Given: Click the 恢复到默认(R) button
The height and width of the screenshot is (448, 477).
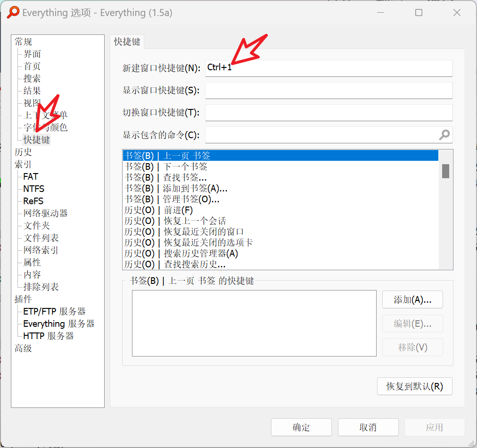Looking at the screenshot, I should [415, 386].
